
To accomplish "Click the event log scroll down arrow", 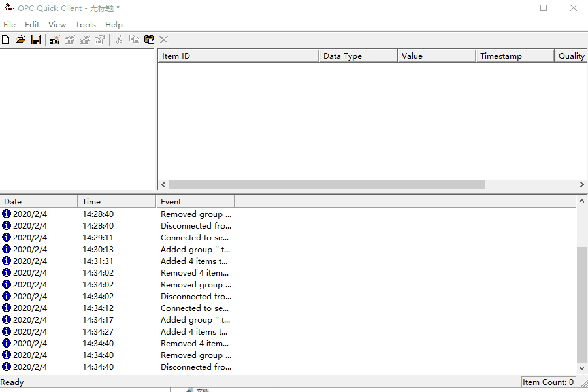I will coord(581,368).
